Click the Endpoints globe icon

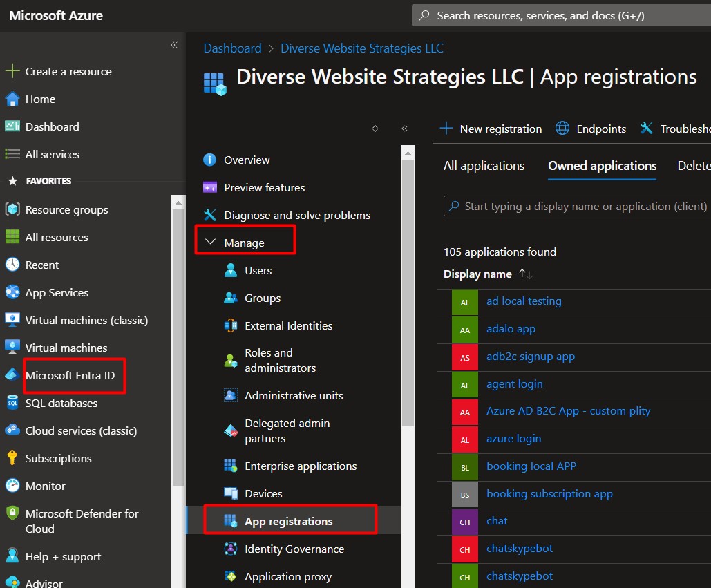point(562,129)
